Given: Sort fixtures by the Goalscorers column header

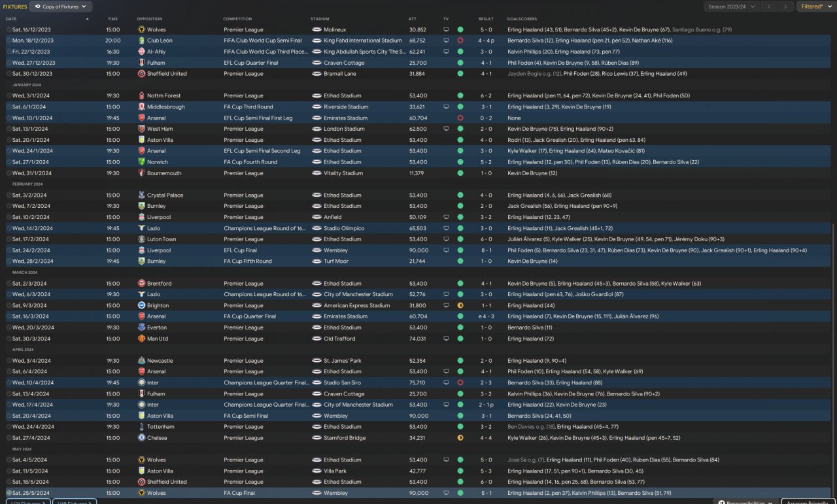Looking at the screenshot, I should pos(522,19).
